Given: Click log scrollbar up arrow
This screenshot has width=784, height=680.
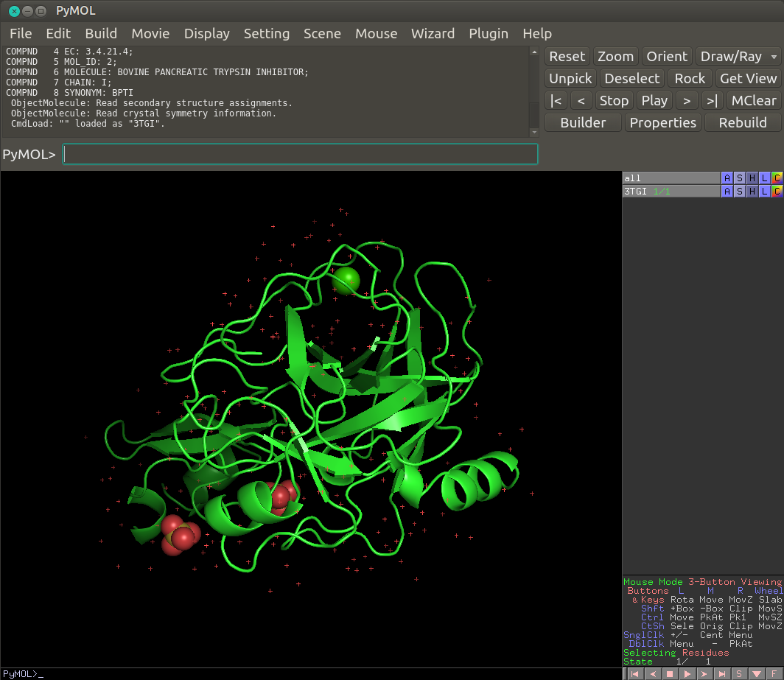Looking at the screenshot, I should point(534,52).
